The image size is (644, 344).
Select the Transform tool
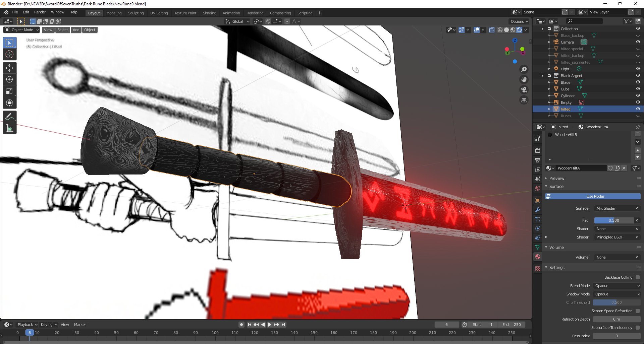point(9,103)
